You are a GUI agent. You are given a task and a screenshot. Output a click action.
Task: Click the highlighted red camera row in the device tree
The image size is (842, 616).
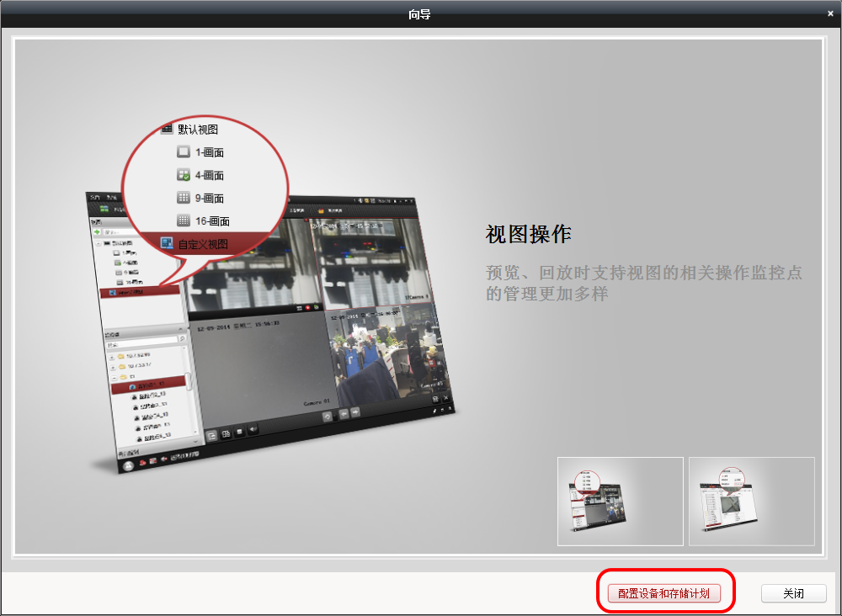pos(148,385)
